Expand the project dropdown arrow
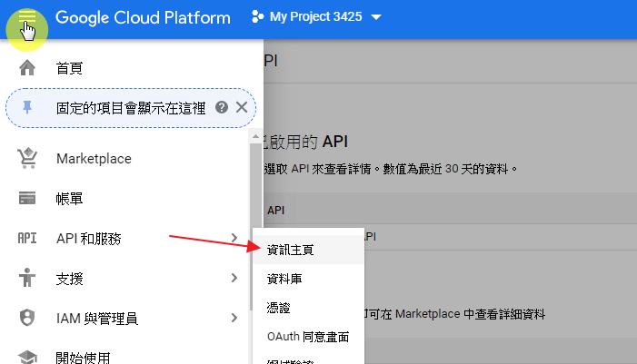This screenshot has height=364, width=637. (x=376, y=17)
